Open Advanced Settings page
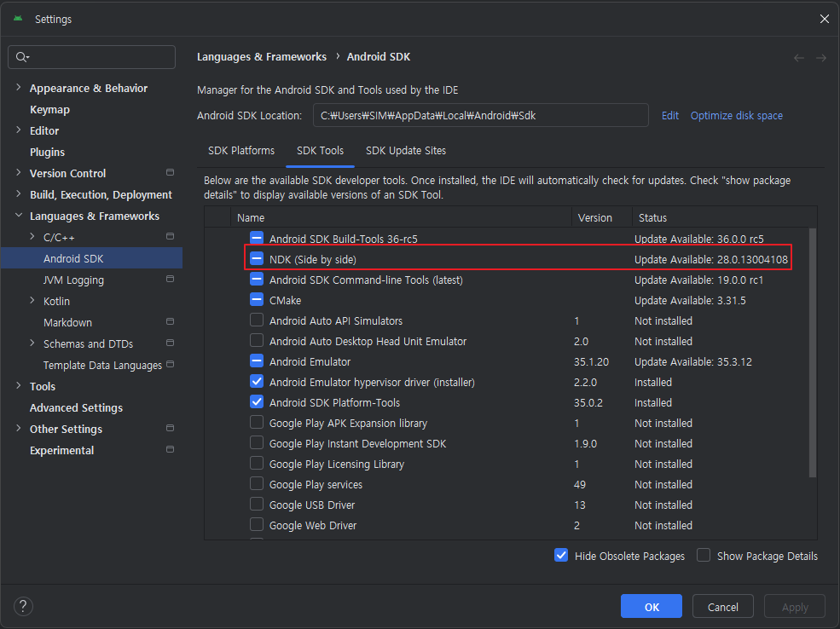 tap(76, 408)
